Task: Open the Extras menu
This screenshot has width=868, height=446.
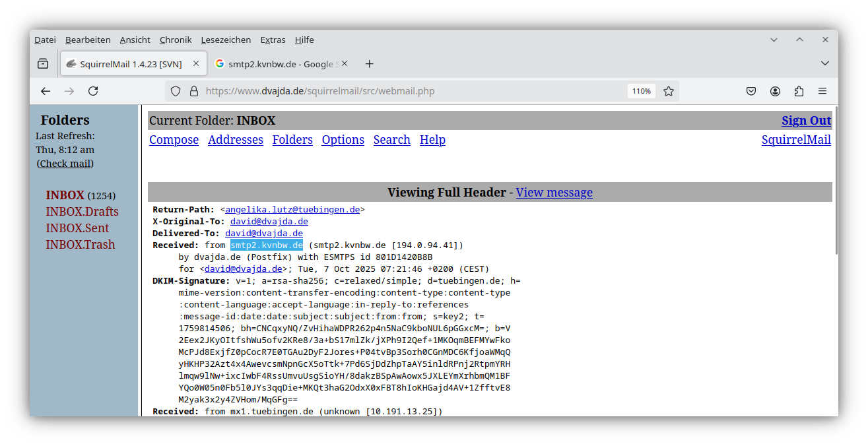Action: coord(273,40)
